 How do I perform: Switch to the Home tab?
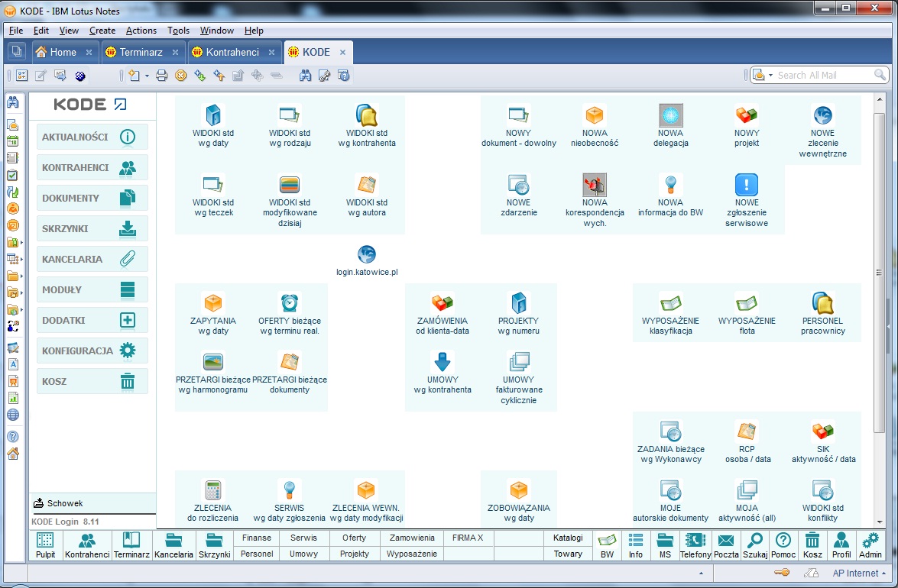pos(63,52)
